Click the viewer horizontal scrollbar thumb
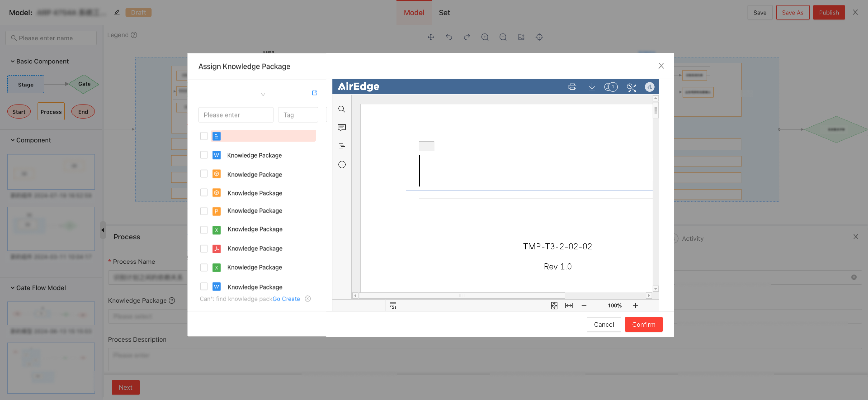This screenshot has width=868, height=400. (462, 295)
